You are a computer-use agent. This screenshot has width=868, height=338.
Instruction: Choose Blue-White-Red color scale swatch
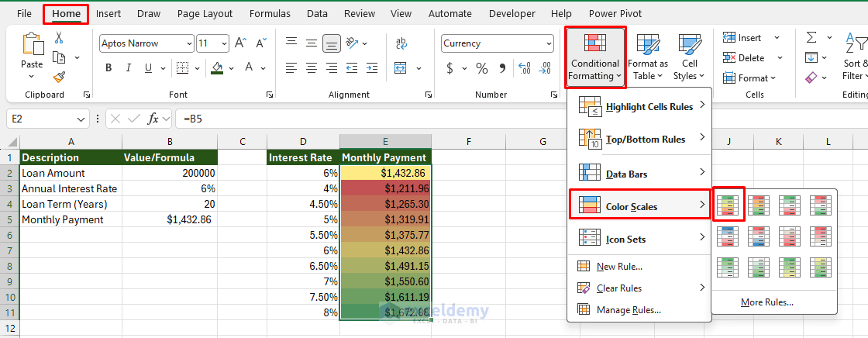pos(728,236)
